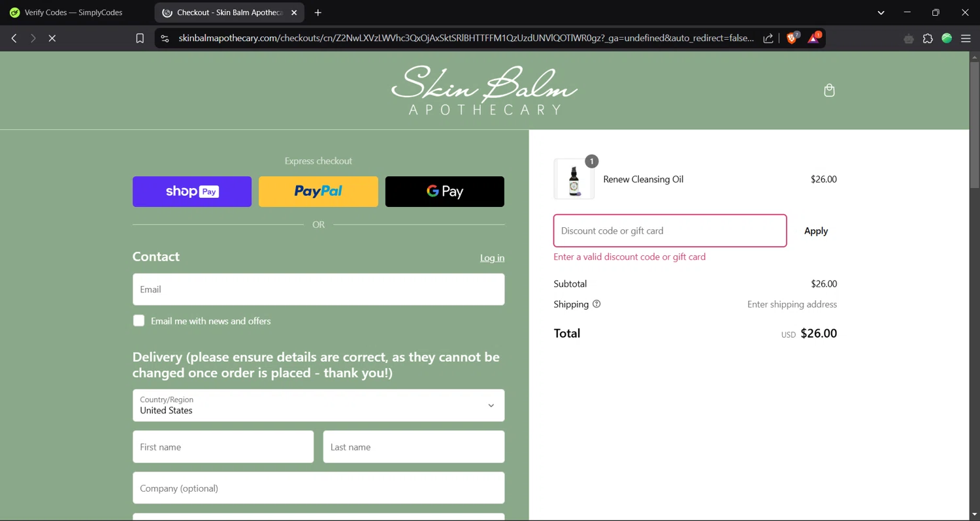Click the shipping info question mark icon
980x521 pixels.
[x=596, y=304]
